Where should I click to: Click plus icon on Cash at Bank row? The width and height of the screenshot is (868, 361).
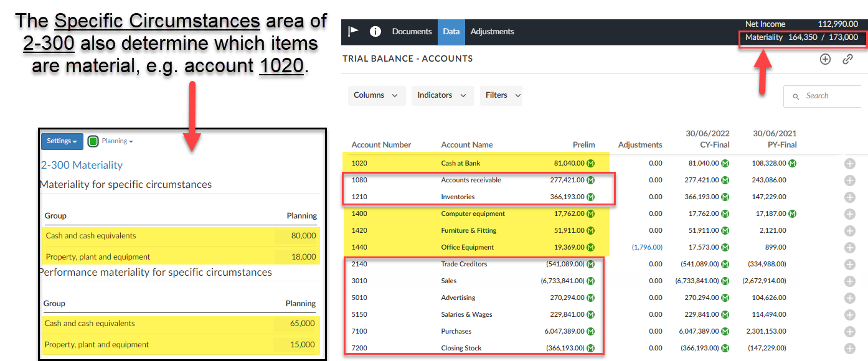[x=850, y=164]
